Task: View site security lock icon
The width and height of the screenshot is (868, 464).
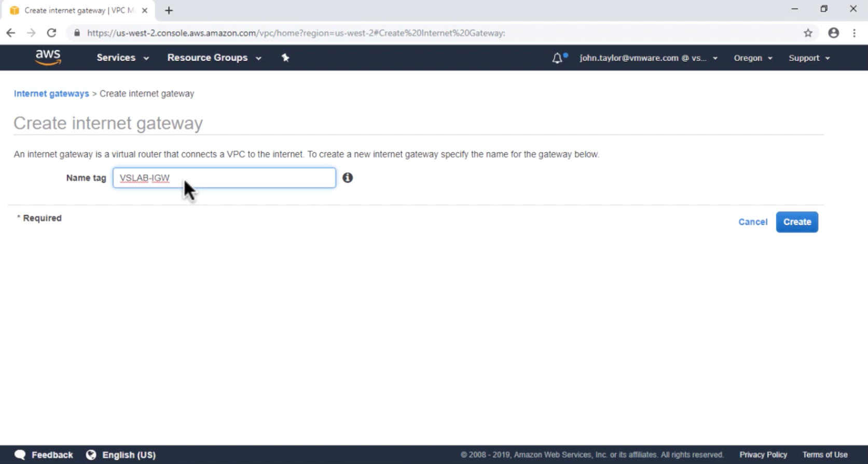Action: 77,33
